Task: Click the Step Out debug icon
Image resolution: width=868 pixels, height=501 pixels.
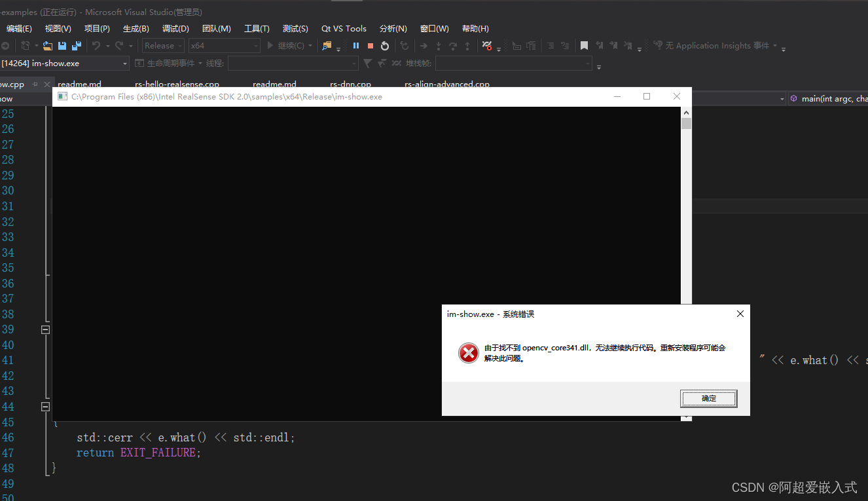Action: tap(467, 46)
